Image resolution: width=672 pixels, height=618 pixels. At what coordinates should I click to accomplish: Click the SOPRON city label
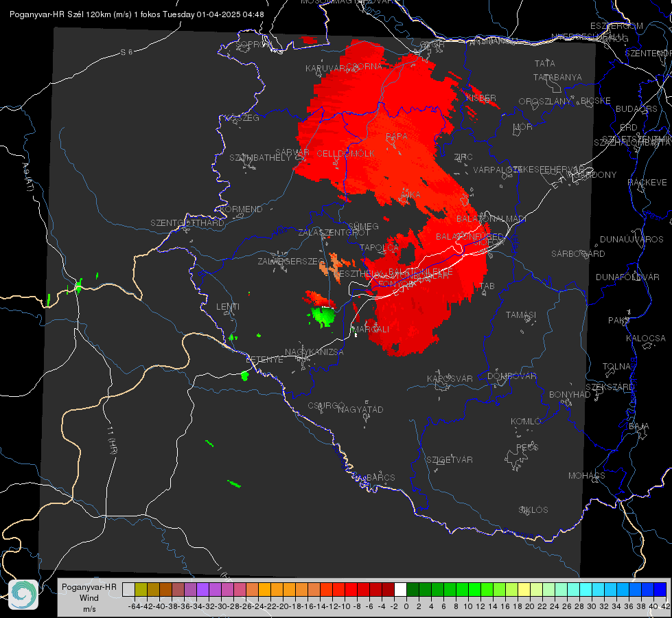253,44
